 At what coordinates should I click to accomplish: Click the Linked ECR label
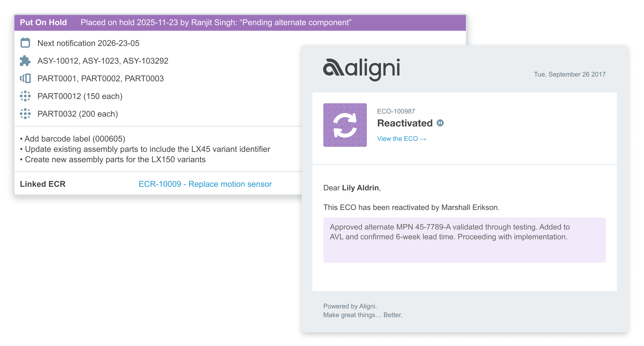tap(43, 184)
